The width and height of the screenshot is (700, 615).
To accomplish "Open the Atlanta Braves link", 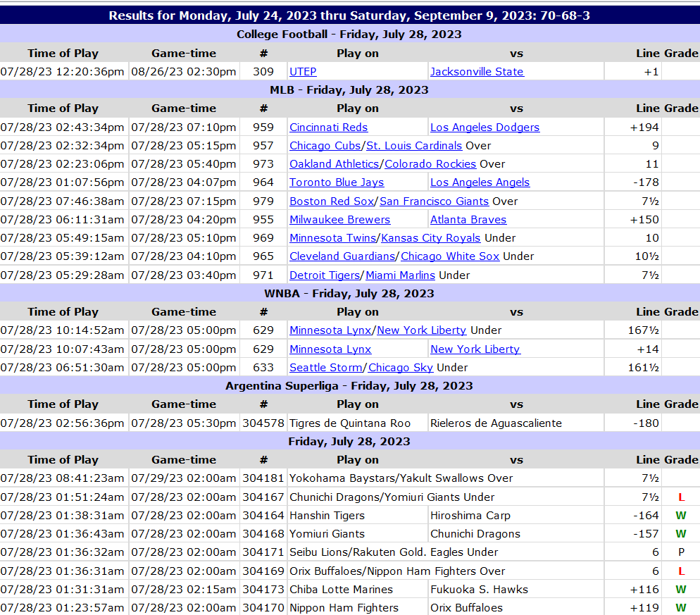I will pos(468,220).
